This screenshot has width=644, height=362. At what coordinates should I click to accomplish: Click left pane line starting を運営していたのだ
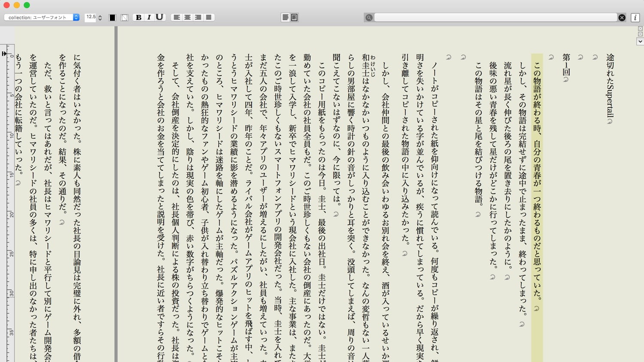click(x=33, y=208)
